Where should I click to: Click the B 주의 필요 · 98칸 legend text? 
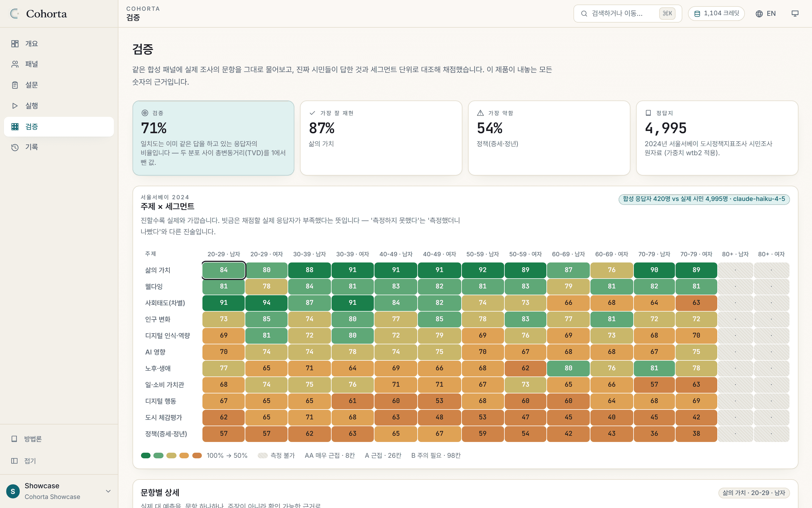436,456
